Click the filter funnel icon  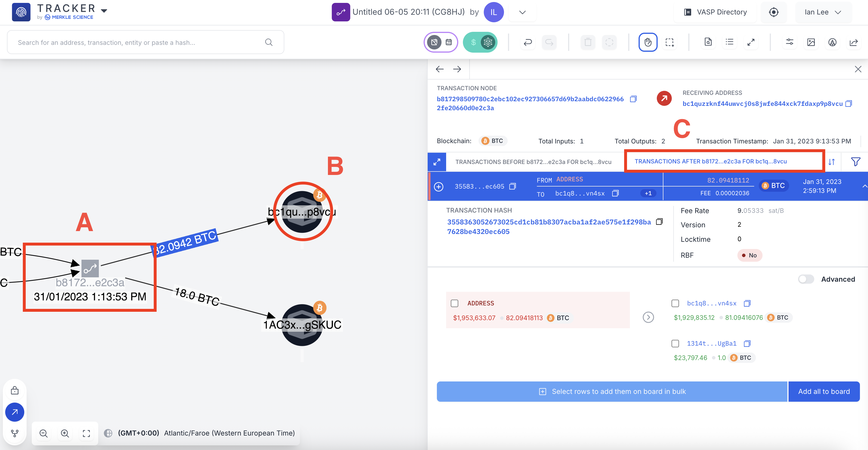click(855, 162)
